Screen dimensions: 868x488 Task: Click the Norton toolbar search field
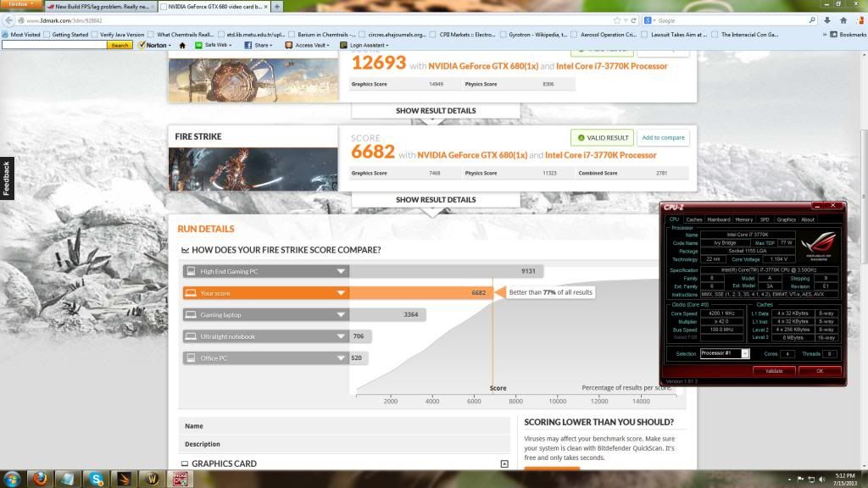coord(54,46)
